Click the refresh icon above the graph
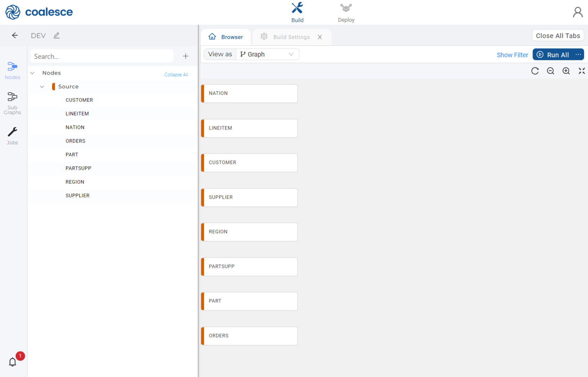Screen dimensions: 588x377 535,71
